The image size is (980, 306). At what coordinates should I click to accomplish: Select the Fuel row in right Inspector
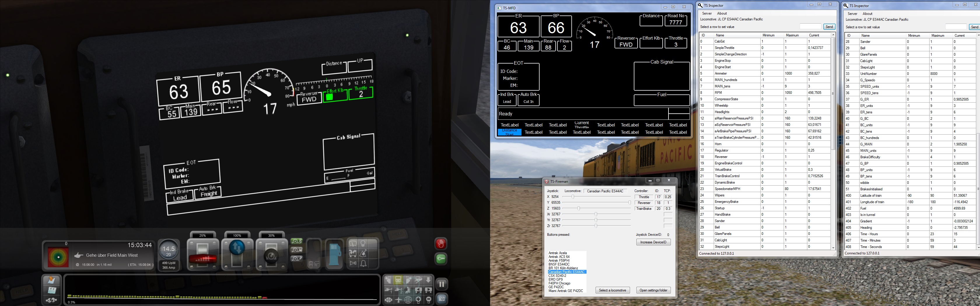coord(910,208)
